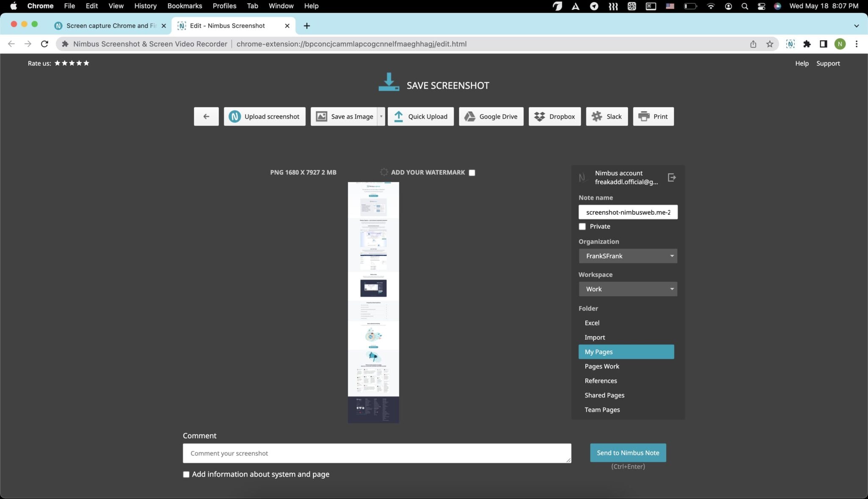Give a five-star rating
The width and height of the screenshot is (868, 499).
pyautogui.click(x=86, y=63)
